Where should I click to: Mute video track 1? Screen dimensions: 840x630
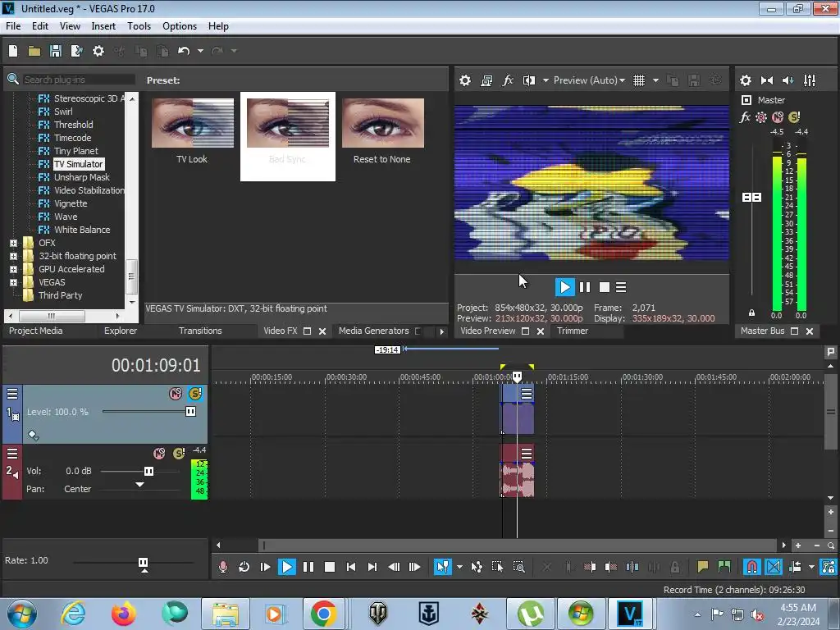point(176,394)
